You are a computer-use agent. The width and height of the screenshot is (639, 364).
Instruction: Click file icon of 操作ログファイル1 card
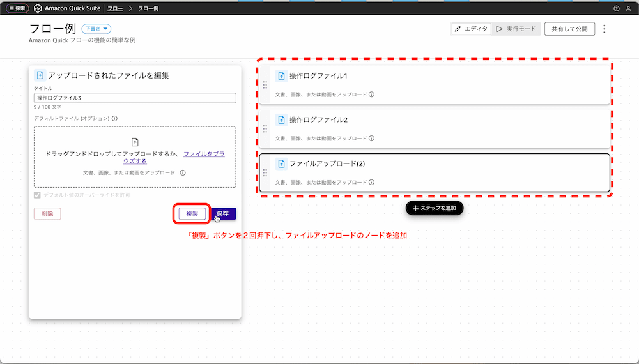[281, 76]
